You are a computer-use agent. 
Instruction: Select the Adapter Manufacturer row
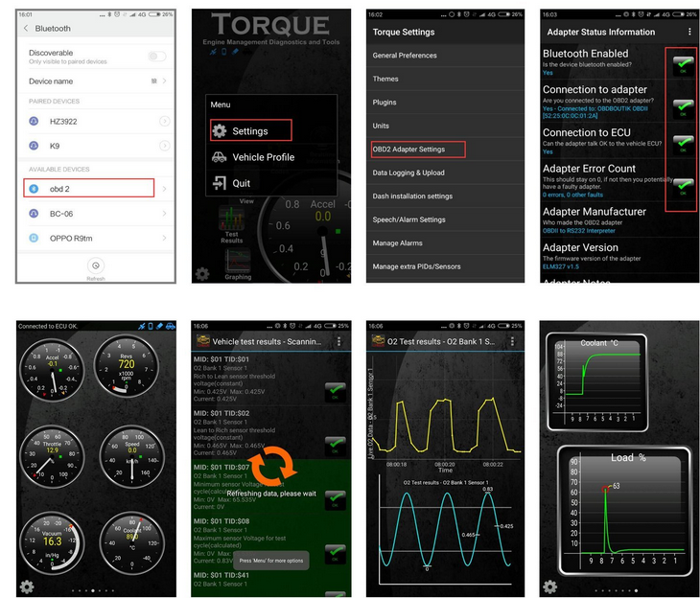click(x=618, y=220)
